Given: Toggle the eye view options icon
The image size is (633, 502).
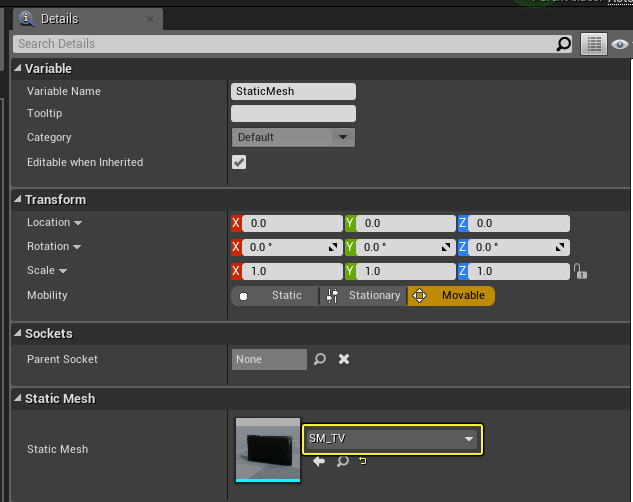Looking at the screenshot, I should 620,44.
